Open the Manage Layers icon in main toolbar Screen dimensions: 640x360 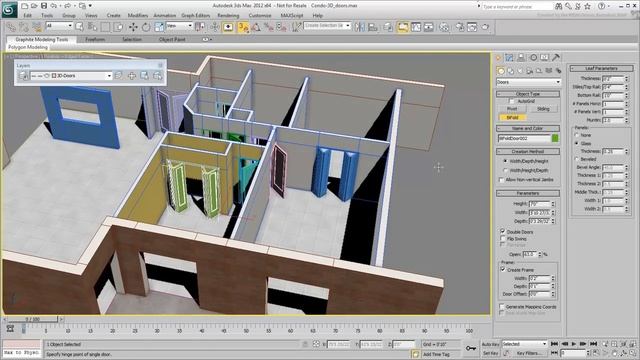click(x=388, y=27)
